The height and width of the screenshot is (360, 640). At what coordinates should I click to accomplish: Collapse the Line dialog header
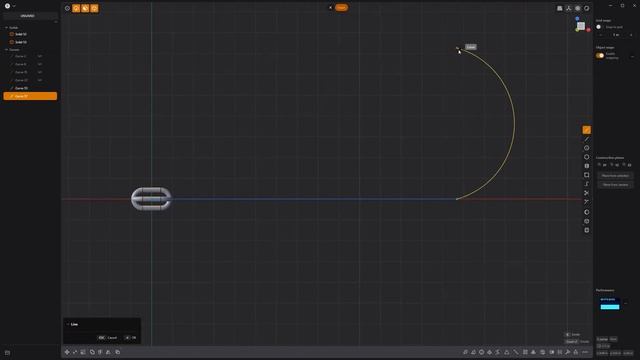point(68,324)
